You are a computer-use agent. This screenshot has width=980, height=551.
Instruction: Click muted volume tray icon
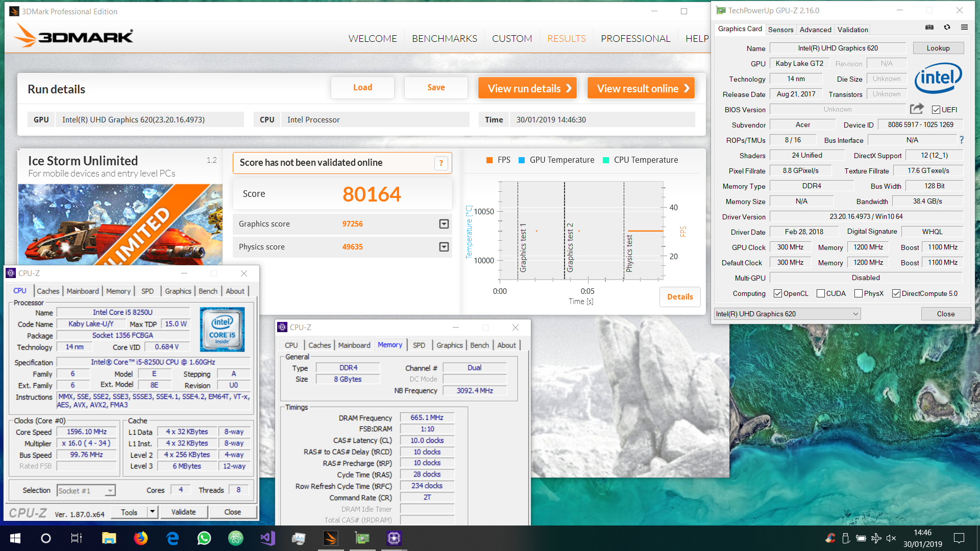click(x=891, y=538)
